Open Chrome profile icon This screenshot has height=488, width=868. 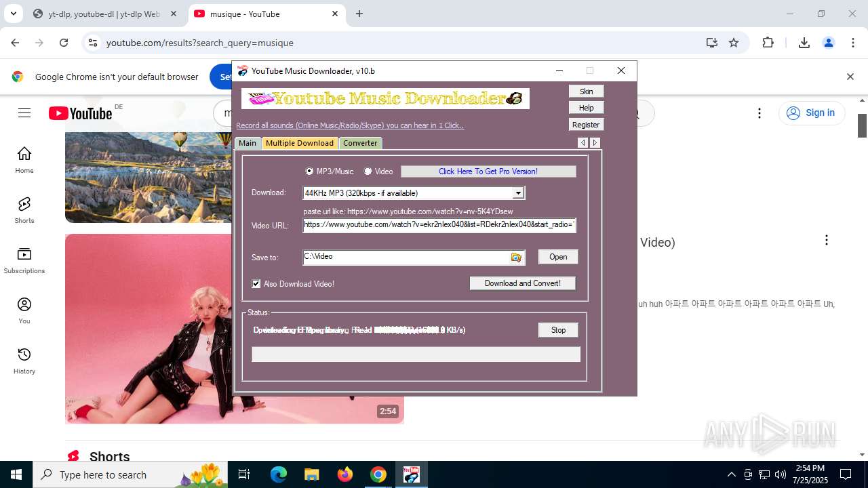pos(829,43)
